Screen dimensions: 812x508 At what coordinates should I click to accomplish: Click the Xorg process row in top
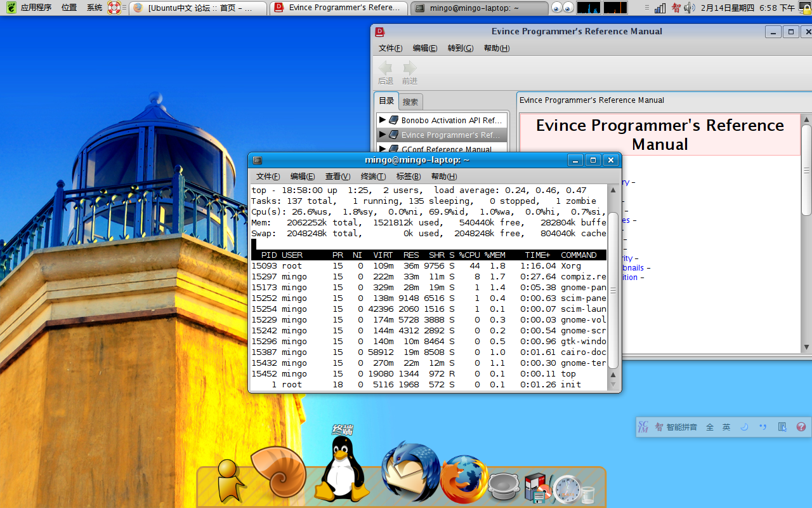coord(429,266)
